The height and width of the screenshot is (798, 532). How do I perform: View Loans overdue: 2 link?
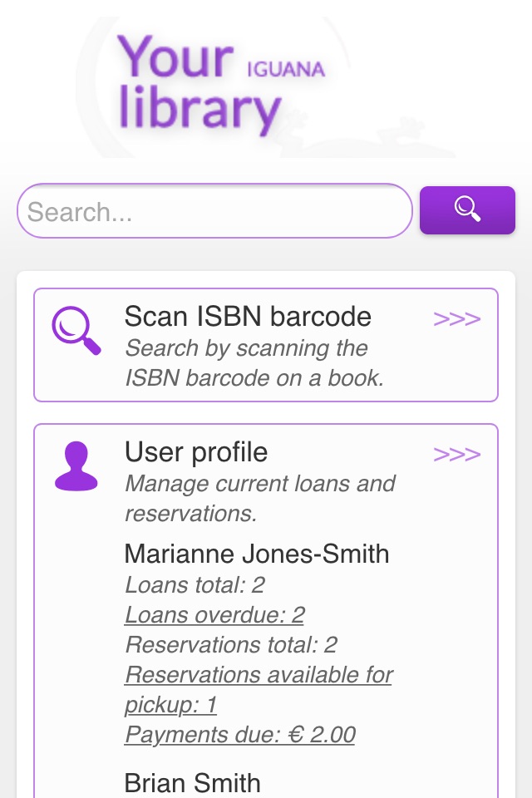click(x=214, y=615)
